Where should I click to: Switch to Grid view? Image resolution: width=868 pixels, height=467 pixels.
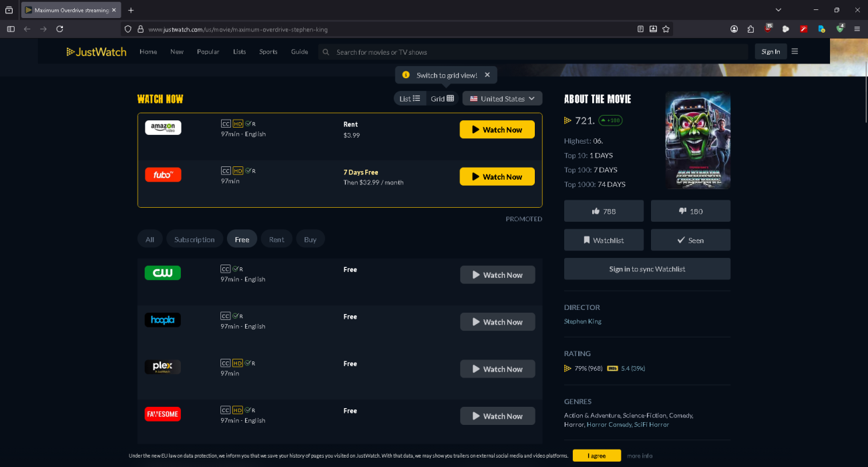coord(442,99)
